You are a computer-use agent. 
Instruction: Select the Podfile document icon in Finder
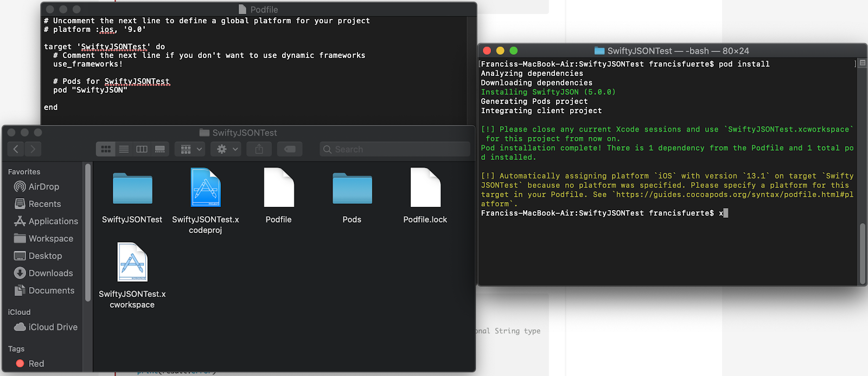point(279,187)
